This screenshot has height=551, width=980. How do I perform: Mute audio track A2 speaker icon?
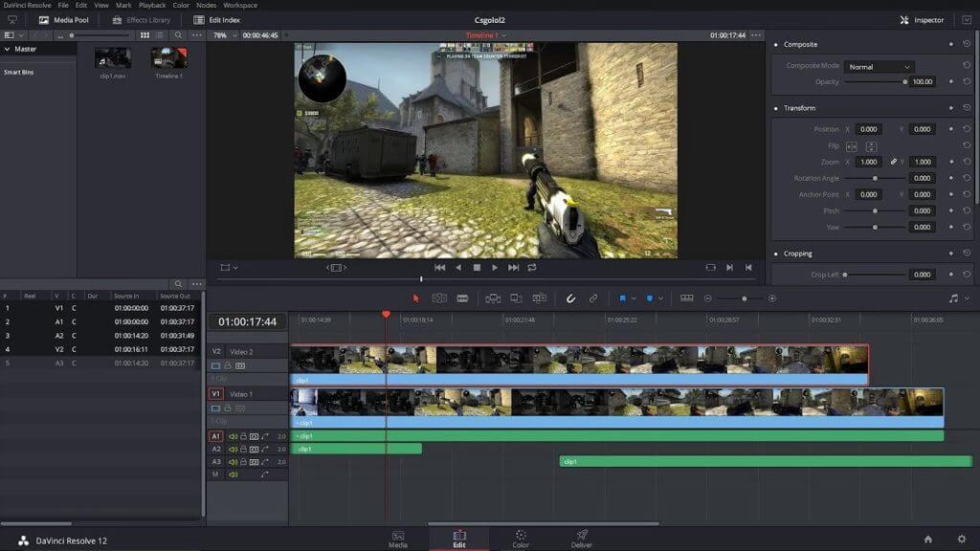(x=234, y=450)
